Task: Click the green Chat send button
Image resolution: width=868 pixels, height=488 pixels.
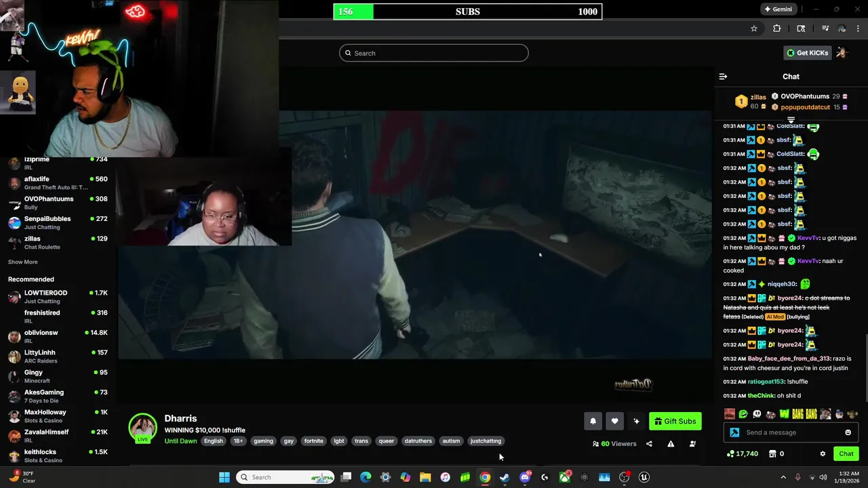Action: (846, 453)
